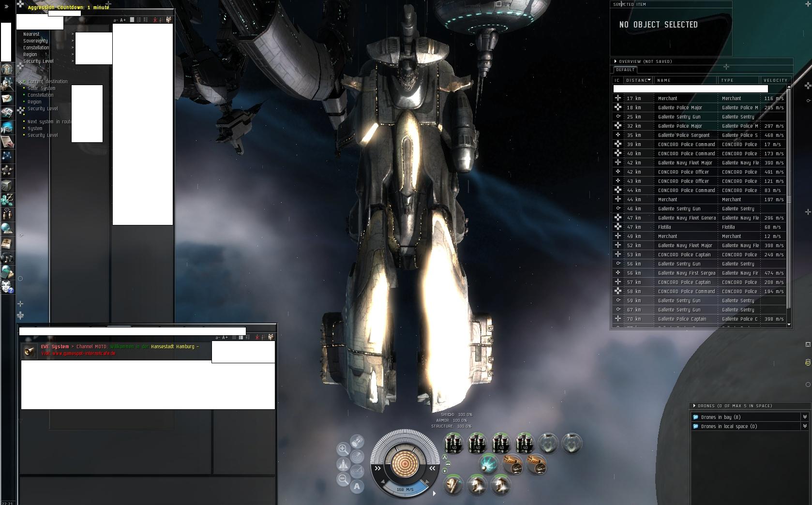Activate the last orange mid-slot module

click(x=537, y=465)
